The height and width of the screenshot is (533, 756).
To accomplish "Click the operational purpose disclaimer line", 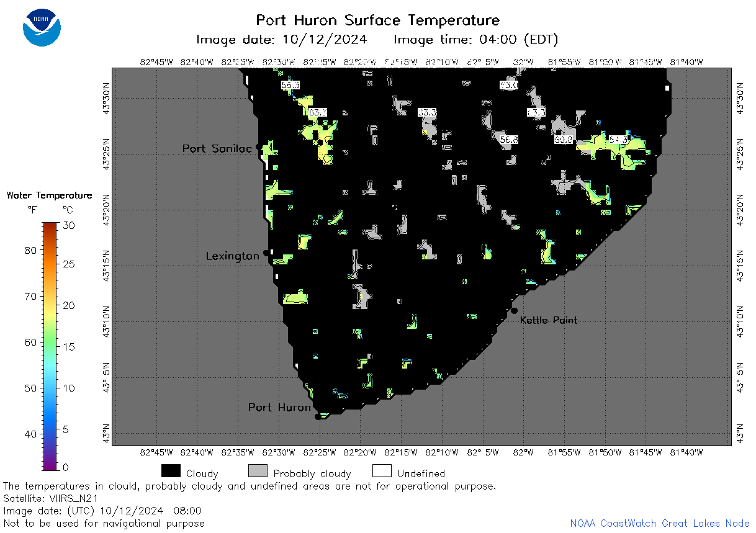I will click(x=250, y=486).
